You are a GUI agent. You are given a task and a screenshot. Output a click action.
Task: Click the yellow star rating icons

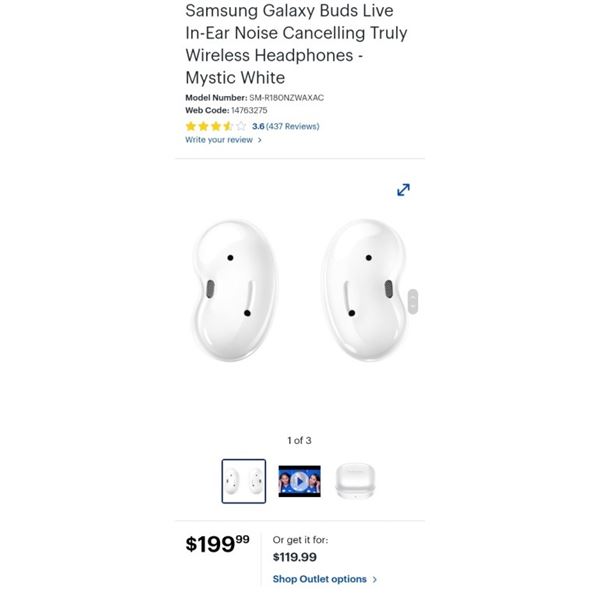coord(215,126)
